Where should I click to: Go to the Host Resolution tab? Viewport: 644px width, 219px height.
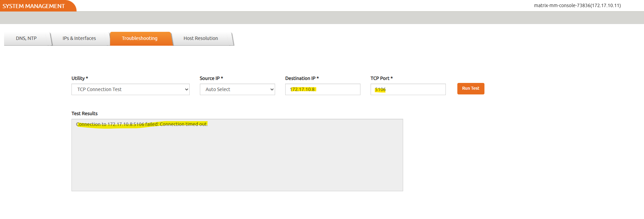[x=201, y=38]
